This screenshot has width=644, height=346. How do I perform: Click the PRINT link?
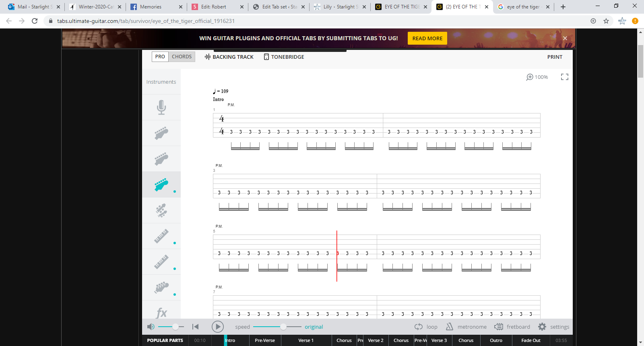[555, 57]
